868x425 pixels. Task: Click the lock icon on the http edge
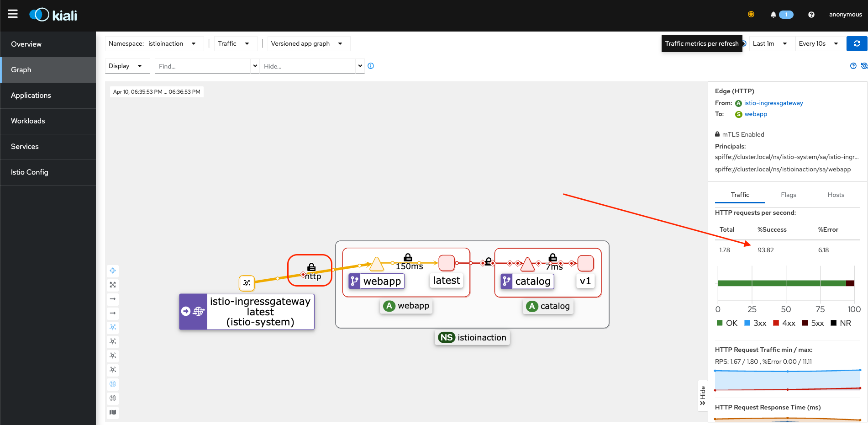[x=311, y=267]
